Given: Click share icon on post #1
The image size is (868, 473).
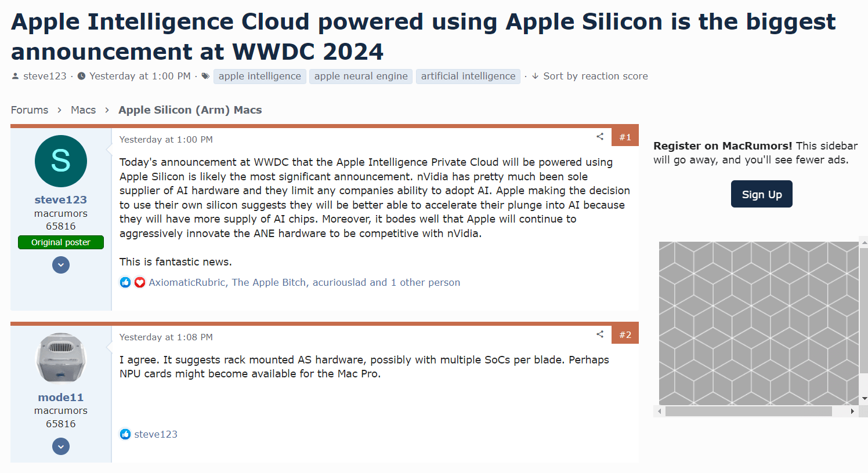Looking at the screenshot, I should (600, 137).
